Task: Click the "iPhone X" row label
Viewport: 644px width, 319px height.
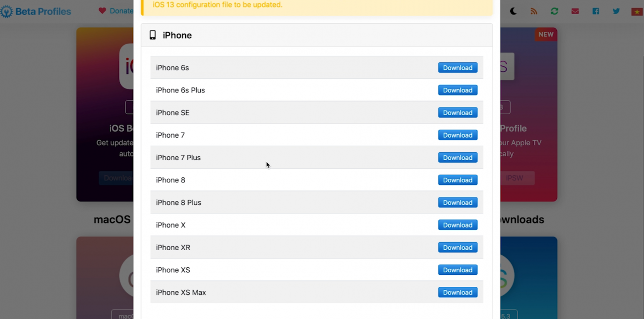Action: (x=171, y=225)
